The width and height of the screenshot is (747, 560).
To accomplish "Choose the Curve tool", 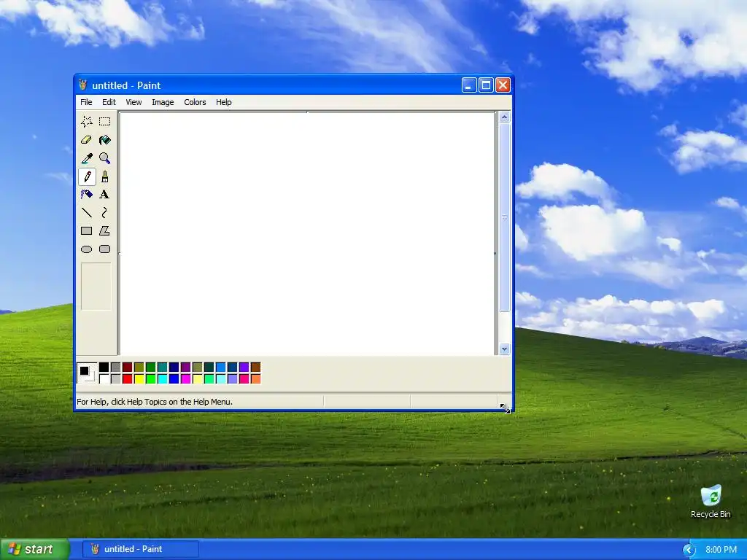I will tap(105, 213).
